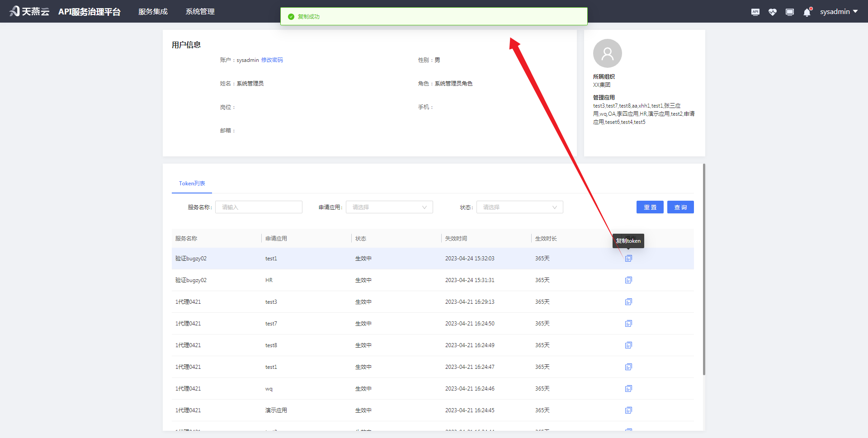Copy the token for test1 in 验证bugzy02 row
The height and width of the screenshot is (438, 868).
point(628,258)
